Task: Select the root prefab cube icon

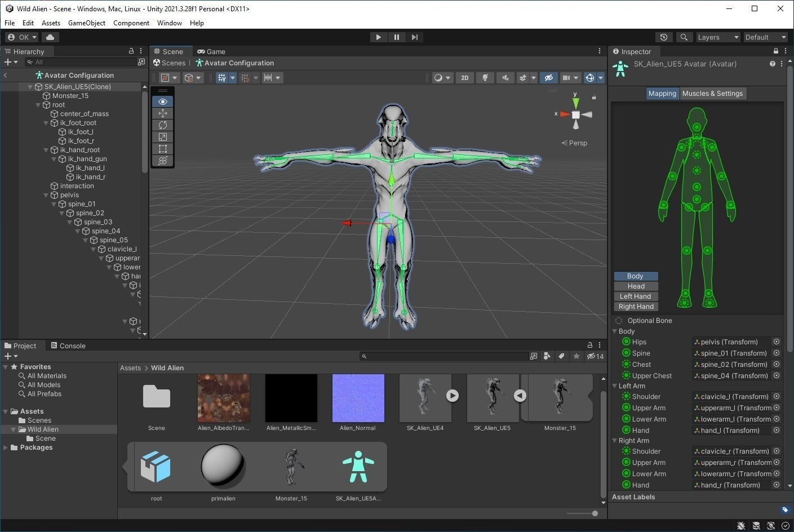Action: pos(156,467)
